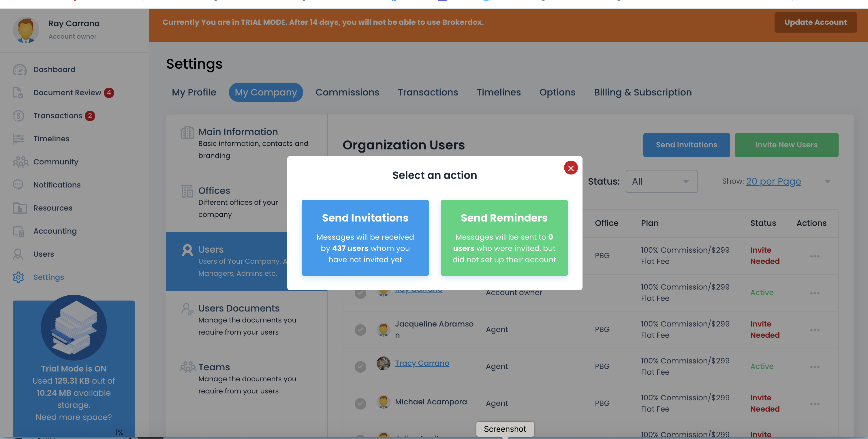Open the Transactions settings tab
This screenshot has width=868, height=439.
coord(428,92)
